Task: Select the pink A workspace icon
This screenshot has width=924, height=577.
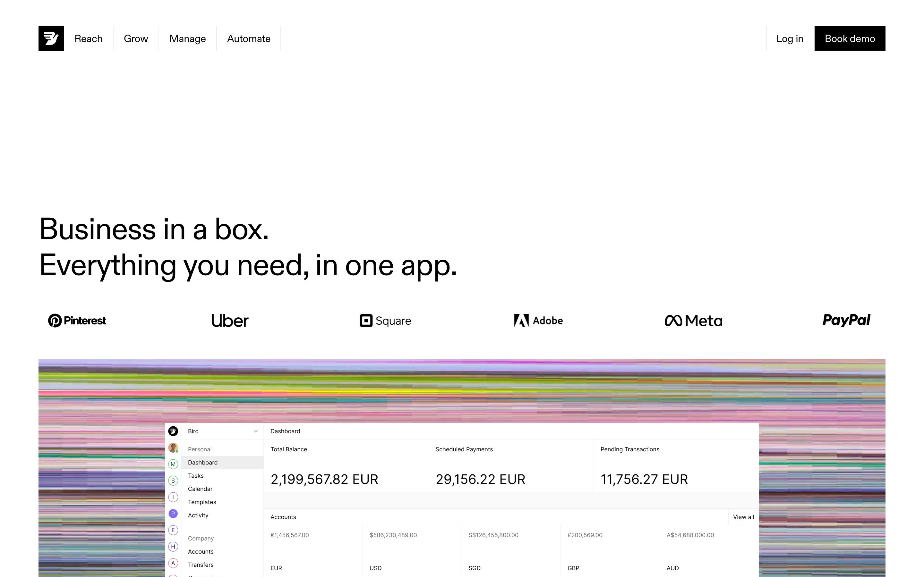Action: pyautogui.click(x=173, y=563)
